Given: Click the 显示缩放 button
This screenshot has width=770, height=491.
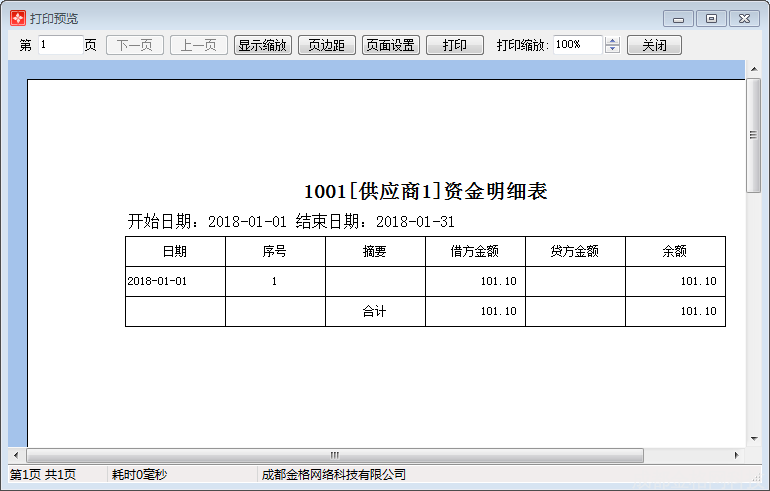Looking at the screenshot, I should point(263,45).
